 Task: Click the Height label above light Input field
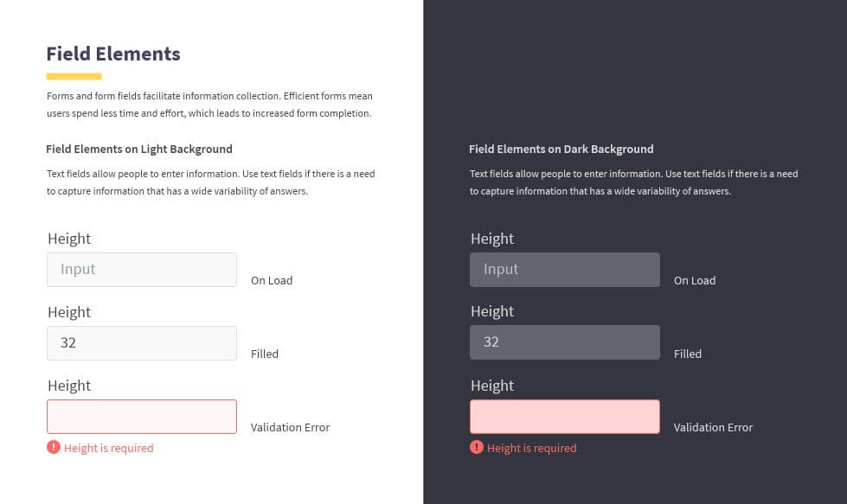[x=69, y=239]
